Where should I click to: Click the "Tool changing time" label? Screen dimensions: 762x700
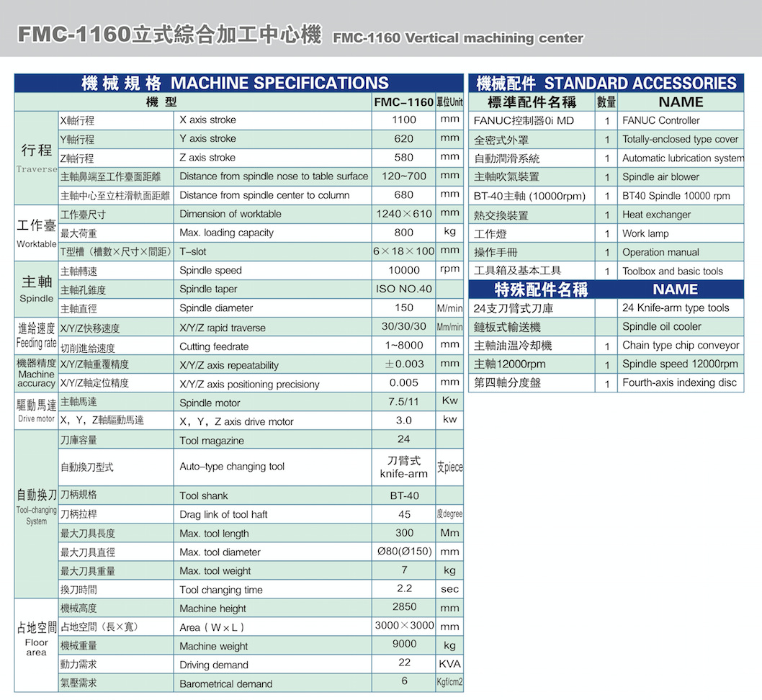[x=221, y=591]
